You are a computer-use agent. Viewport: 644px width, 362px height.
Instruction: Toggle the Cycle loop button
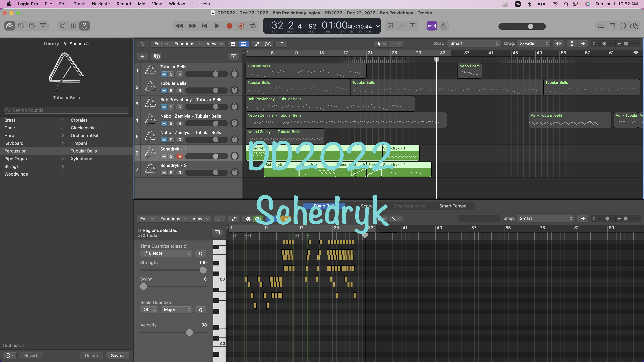pyautogui.click(x=253, y=26)
